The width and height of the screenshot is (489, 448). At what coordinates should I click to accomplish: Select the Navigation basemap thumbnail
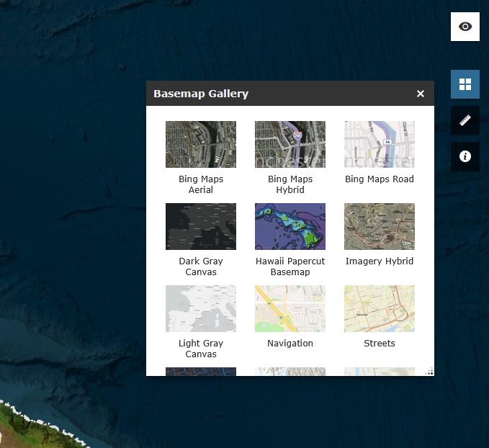[x=290, y=308]
